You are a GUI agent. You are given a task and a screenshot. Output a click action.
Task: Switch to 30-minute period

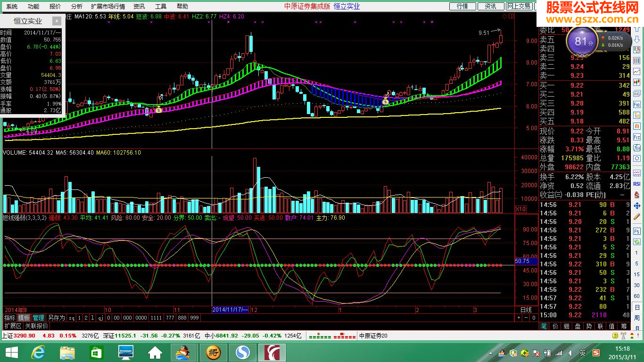click(x=637, y=285)
